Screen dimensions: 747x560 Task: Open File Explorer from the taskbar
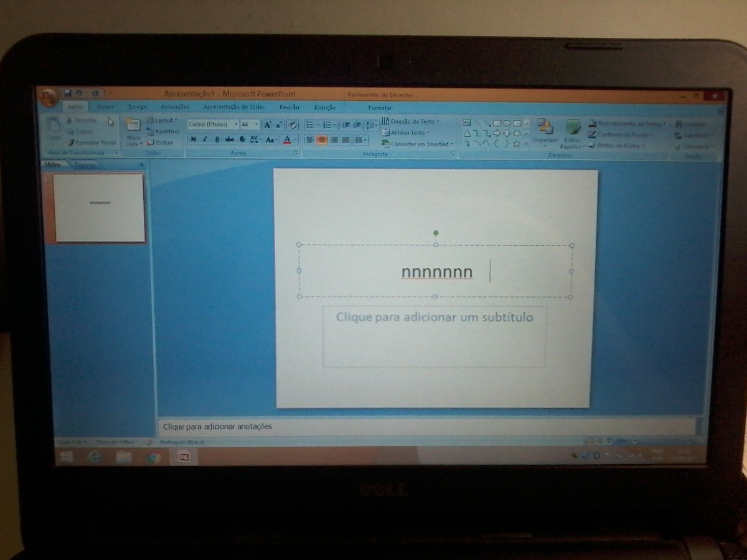tap(124, 457)
